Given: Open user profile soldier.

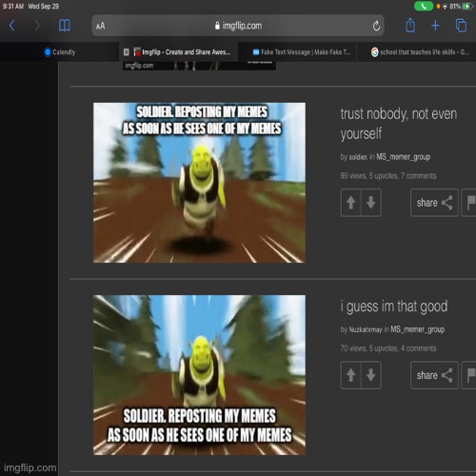Looking at the screenshot, I should pyautogui.click(x=358, y=157).
